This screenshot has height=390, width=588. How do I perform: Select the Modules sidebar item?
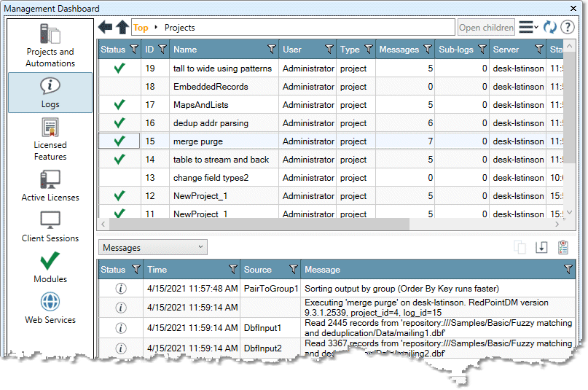[x=50, y=268]
